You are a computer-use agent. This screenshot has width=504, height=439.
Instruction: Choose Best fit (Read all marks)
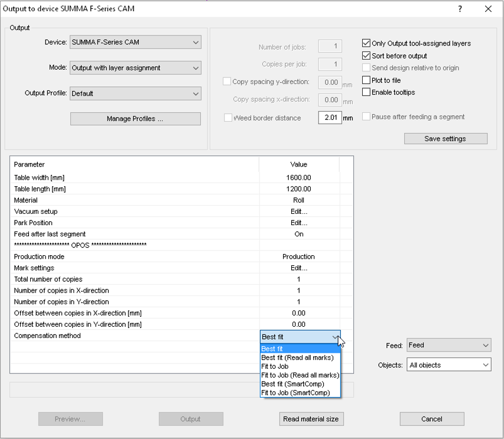tap(300, 357)
